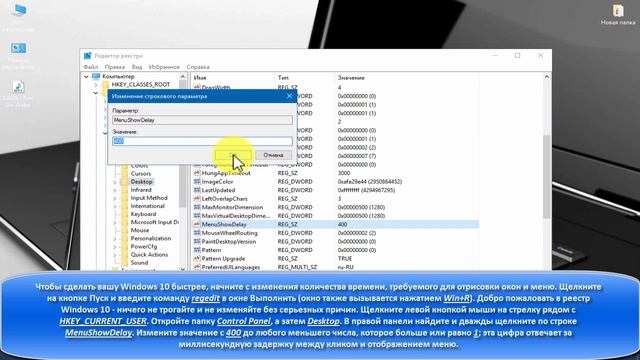
Task: Click the ImageColor value icon
Action: 197,182
